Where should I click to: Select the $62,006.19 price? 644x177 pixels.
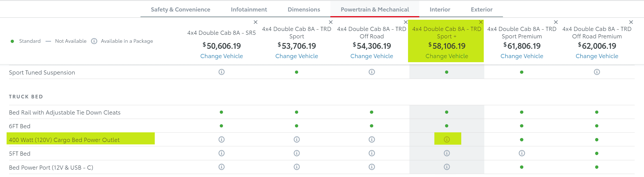click(597, 46)
